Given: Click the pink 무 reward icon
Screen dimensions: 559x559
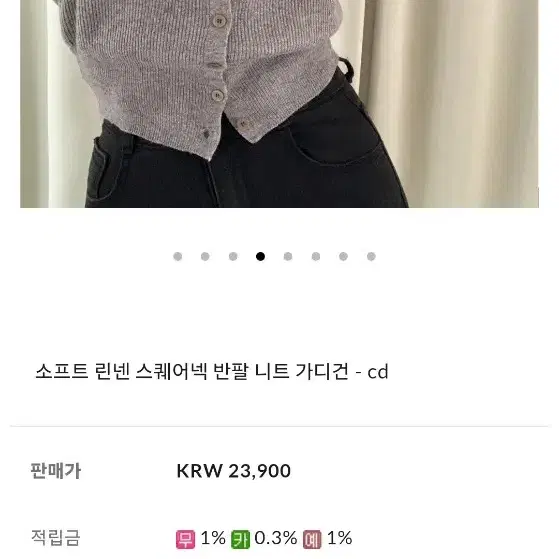Looking at the screenshot, I should point(185,539).
